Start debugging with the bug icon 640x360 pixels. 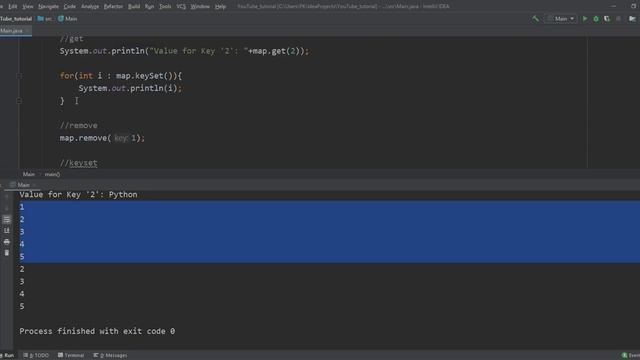[596, 19]
